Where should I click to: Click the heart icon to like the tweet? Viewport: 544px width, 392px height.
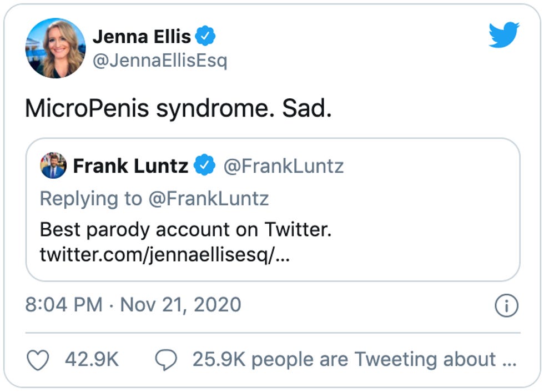click(x=38, y=360)
